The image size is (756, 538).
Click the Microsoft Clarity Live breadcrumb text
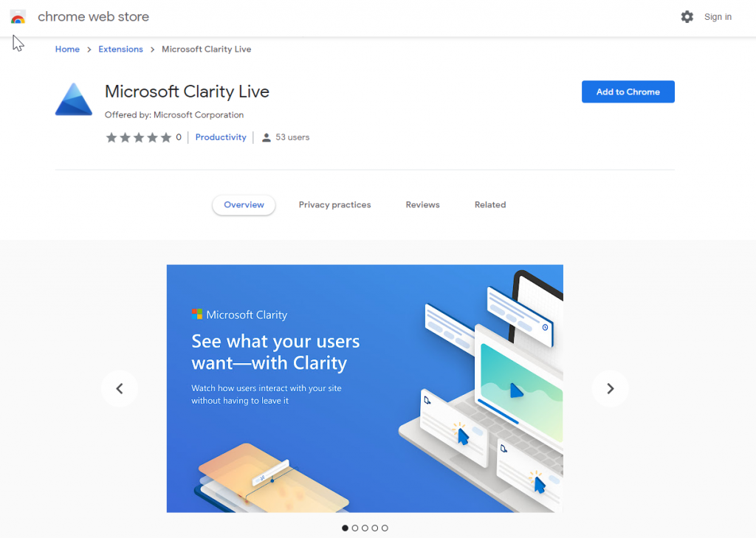[x=207, y=49]
